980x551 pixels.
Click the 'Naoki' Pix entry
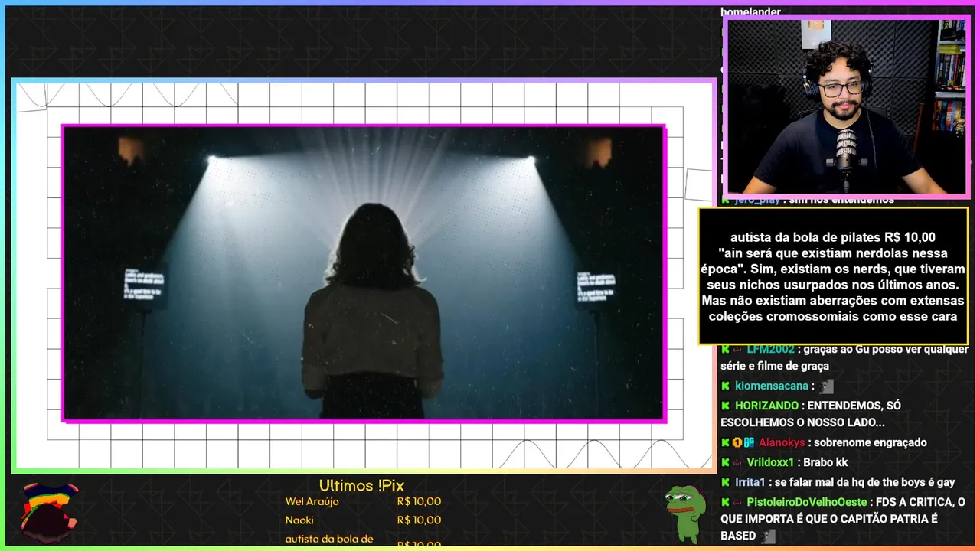(299, 520)
